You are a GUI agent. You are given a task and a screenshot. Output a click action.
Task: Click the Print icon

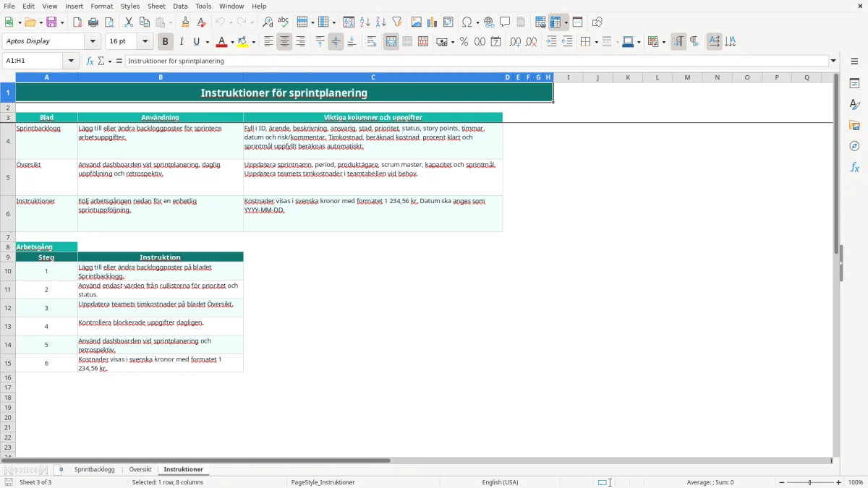(93, 22)
